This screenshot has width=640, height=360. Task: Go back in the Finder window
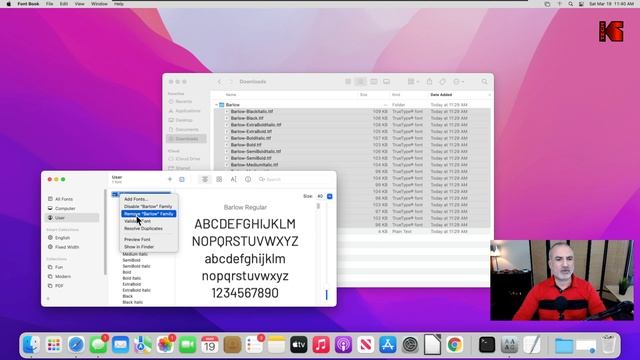coord(219,82)
